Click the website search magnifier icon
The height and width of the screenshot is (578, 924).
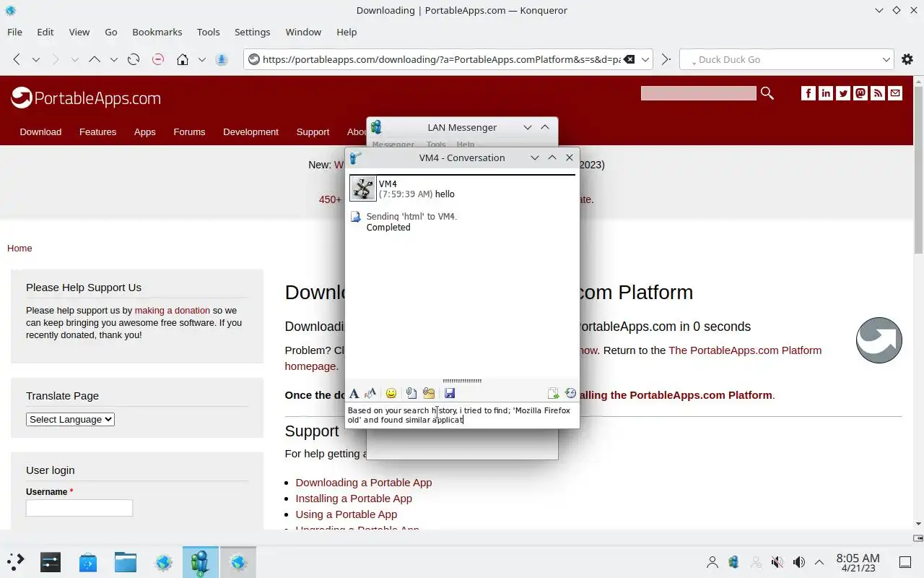[767, 93]
